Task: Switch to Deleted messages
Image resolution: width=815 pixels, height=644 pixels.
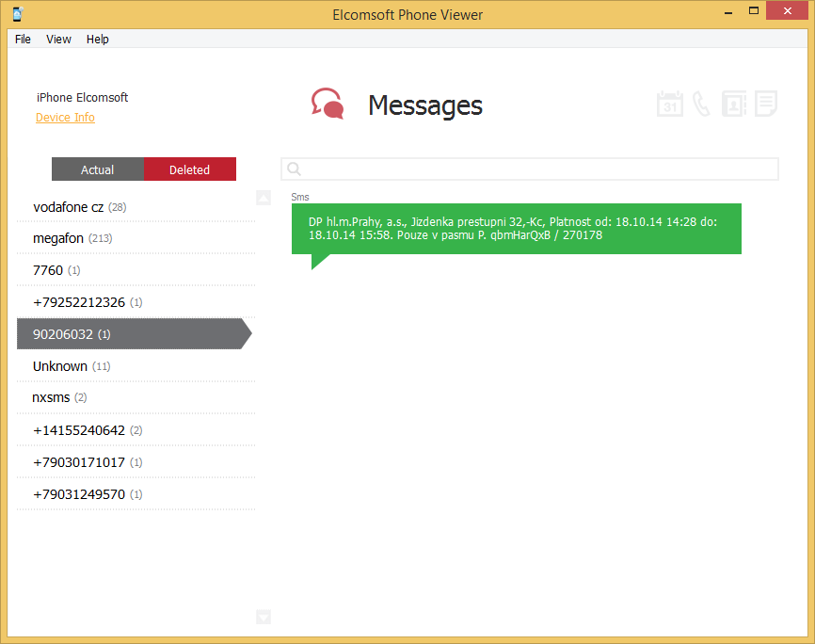Action: pos(190,169)
